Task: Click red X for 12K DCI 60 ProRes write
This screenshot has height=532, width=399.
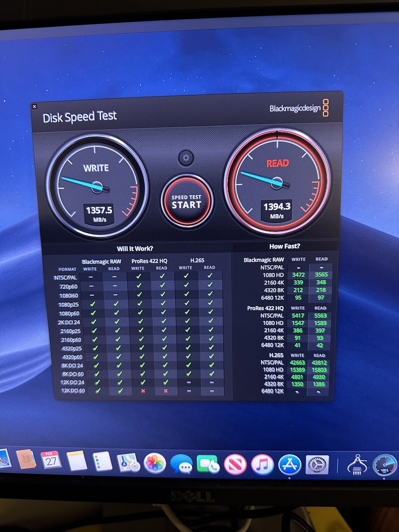Action: tap(143, 391)
